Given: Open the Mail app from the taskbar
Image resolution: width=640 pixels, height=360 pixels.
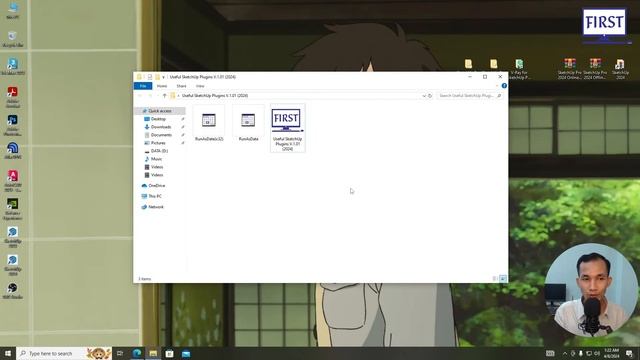Looking at the screenshot, I should [x=186, y=353].
